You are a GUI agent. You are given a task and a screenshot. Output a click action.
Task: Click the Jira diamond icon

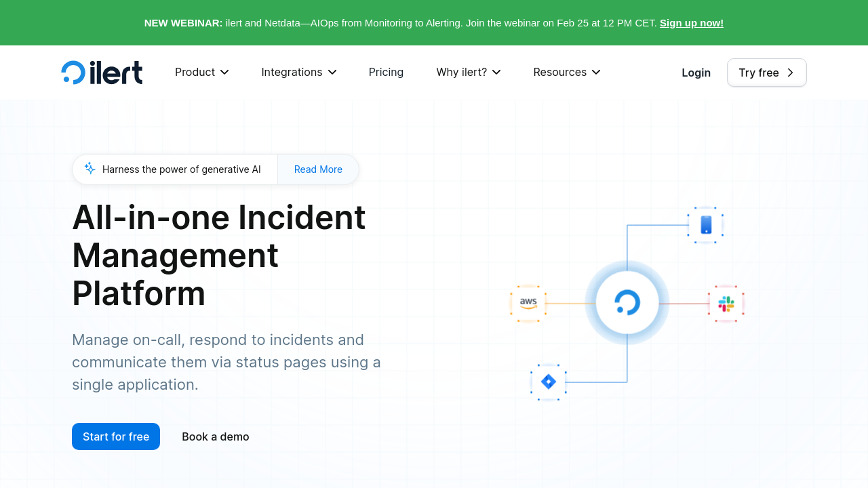(x=549, y=382)
